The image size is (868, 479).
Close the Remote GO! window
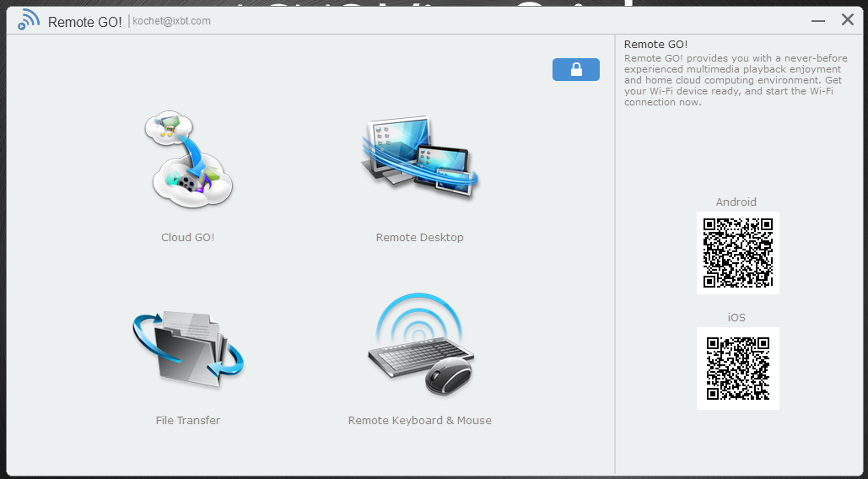848,20
